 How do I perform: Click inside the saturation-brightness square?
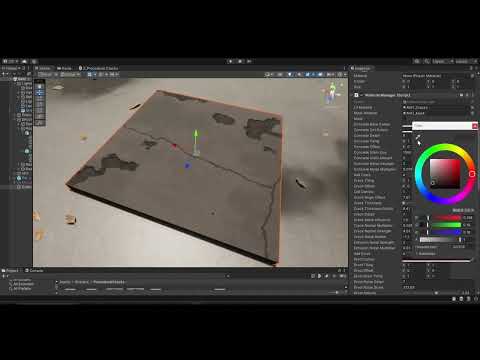[445, 174]
